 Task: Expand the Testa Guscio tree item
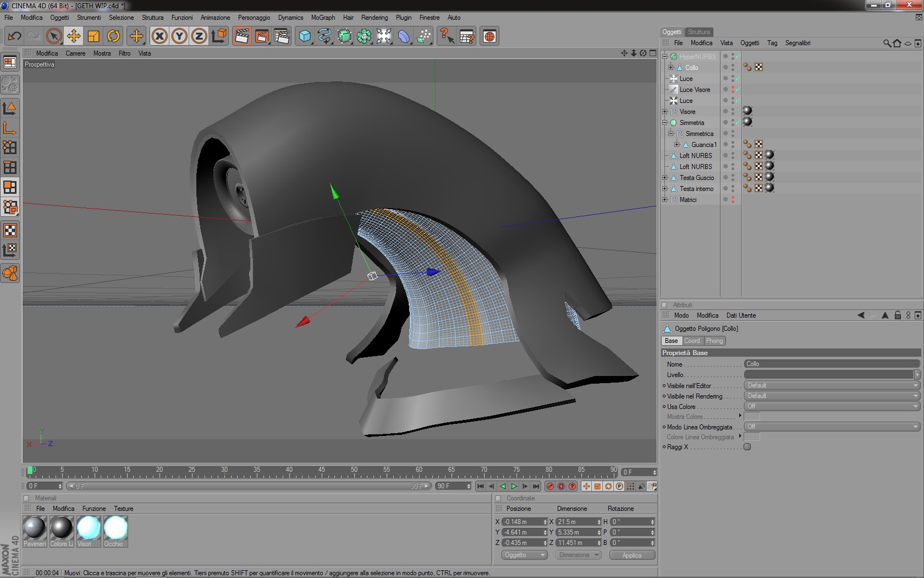tap(665, 178)
